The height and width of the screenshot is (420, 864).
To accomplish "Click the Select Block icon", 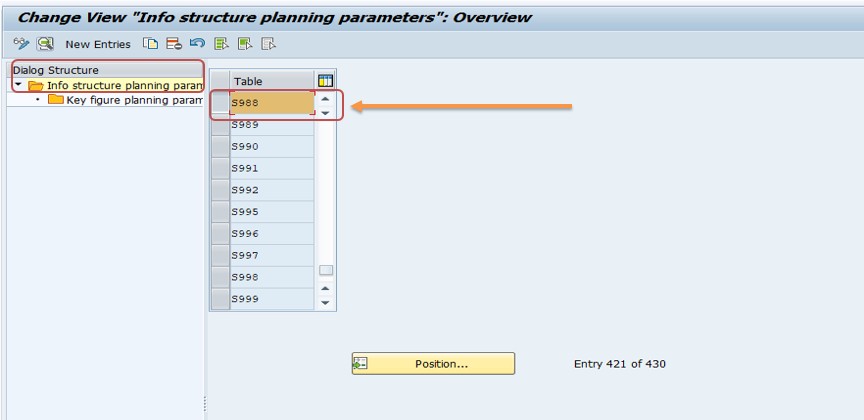I will click(245, 44).
